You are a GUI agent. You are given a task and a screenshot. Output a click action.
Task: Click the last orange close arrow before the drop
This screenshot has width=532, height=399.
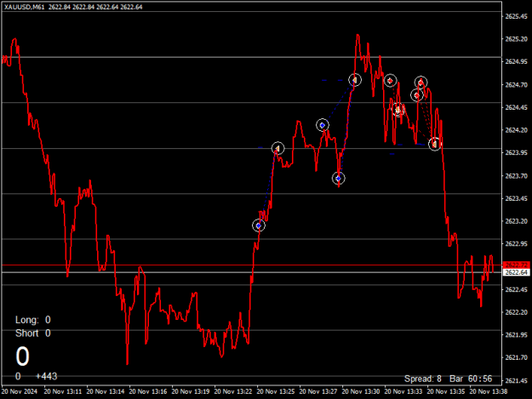[435, 145]
